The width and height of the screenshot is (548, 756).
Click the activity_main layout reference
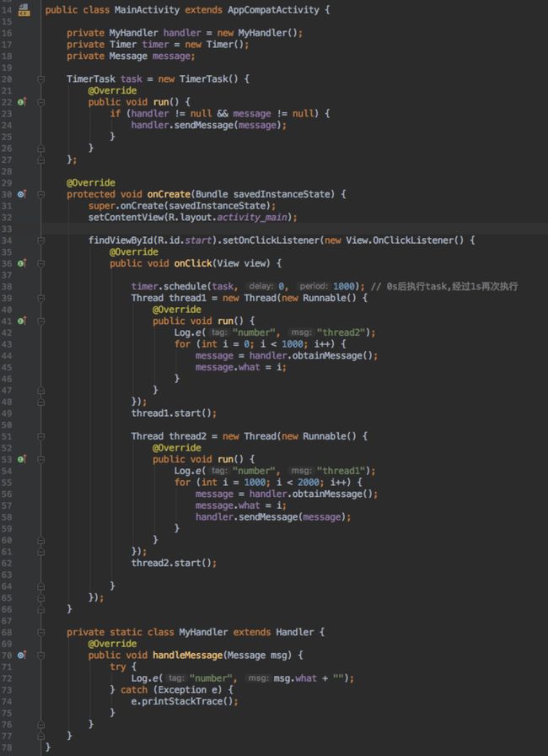pos(251,218)
